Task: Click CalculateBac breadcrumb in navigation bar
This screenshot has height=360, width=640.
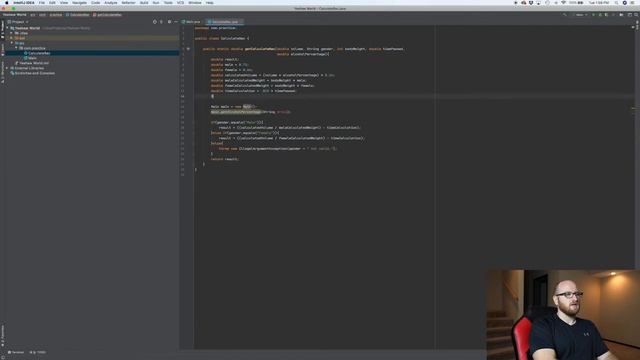Action: [78, 15]
